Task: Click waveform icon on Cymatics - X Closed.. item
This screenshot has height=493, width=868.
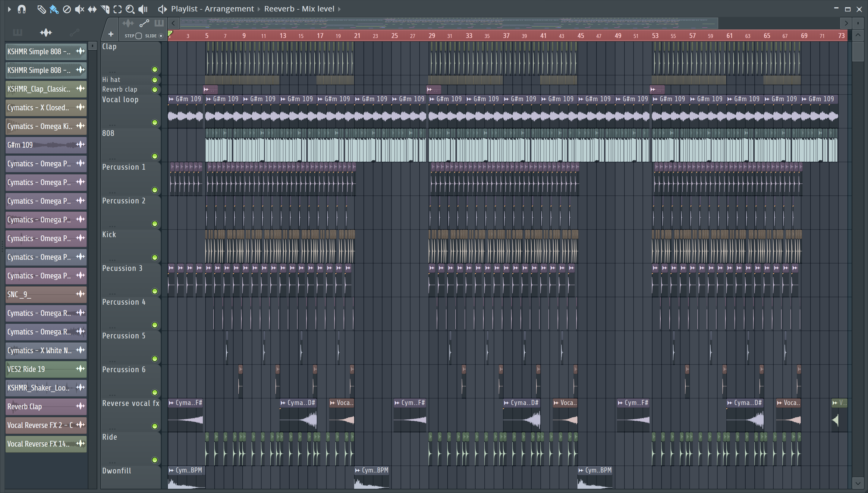Action: pos(80,107)
